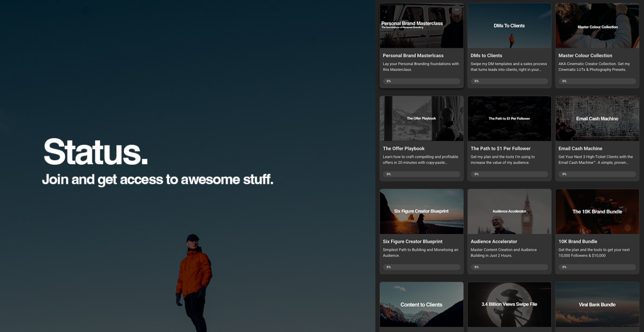Click the Audience Accelerator course title
Image resolution: width=644 pixels, height=332 pixels.
[x=494, y=242]
